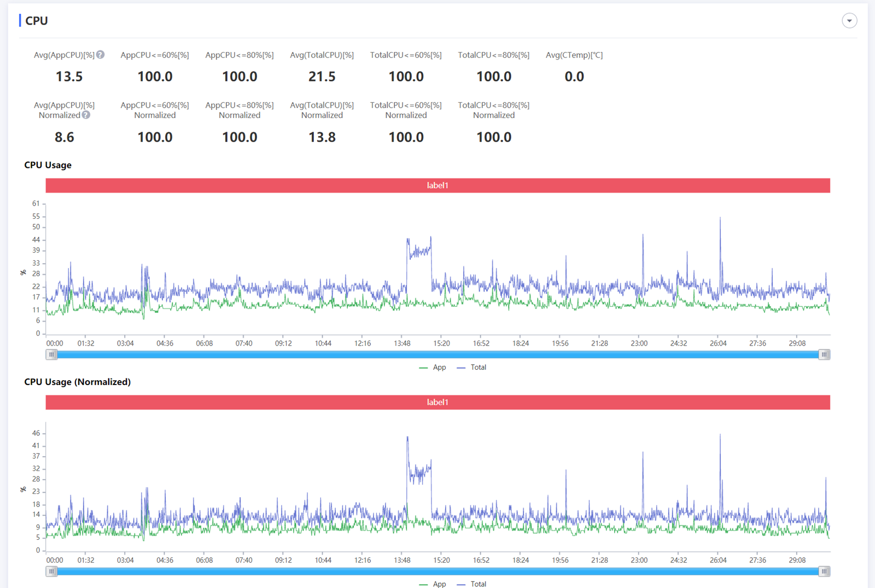Select label1 bar above the Normalized chart
This screenshot has width=875, height=588.
pyautogui.click(x=437, y=402)
